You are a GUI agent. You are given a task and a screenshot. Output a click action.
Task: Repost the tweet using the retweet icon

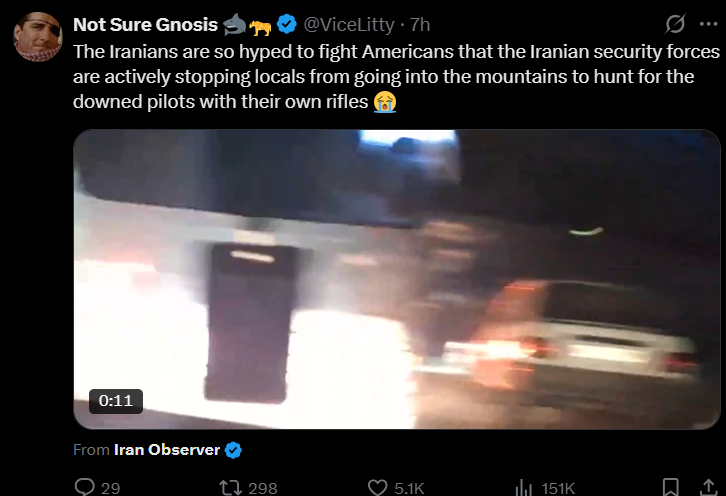pyautogui.click(x=230, y=487)
